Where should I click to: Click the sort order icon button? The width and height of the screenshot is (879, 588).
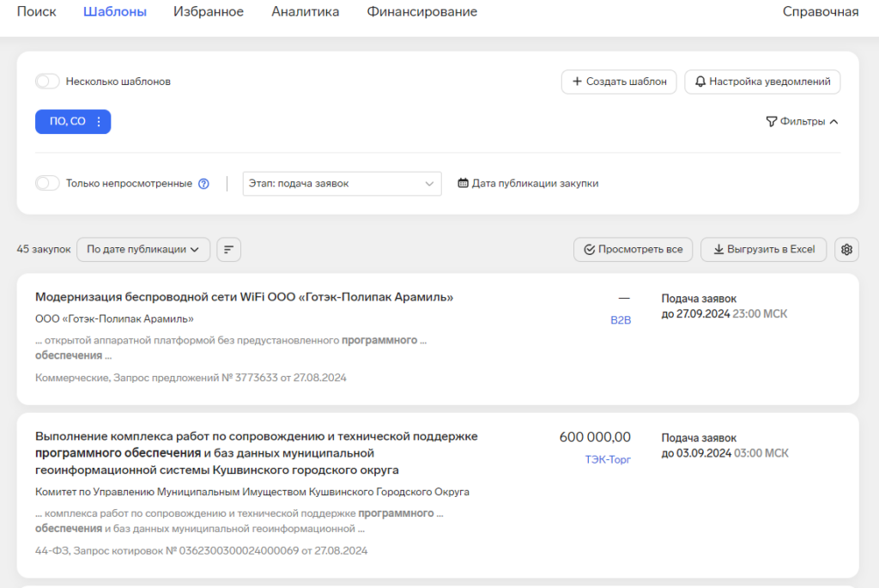coord(228,250)
